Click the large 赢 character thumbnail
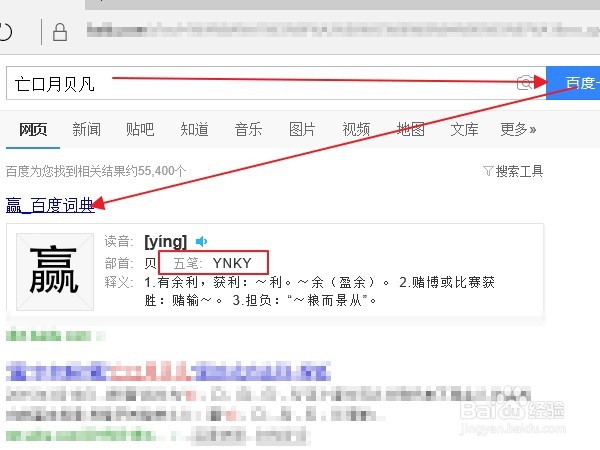Image resolution: width=600 pixels, height=450 pixels. click(55, 271)
